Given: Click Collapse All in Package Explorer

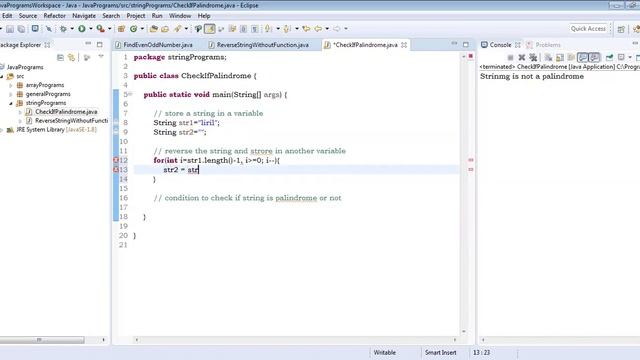Looking at the screenshot, I should [x=60, y=58].
